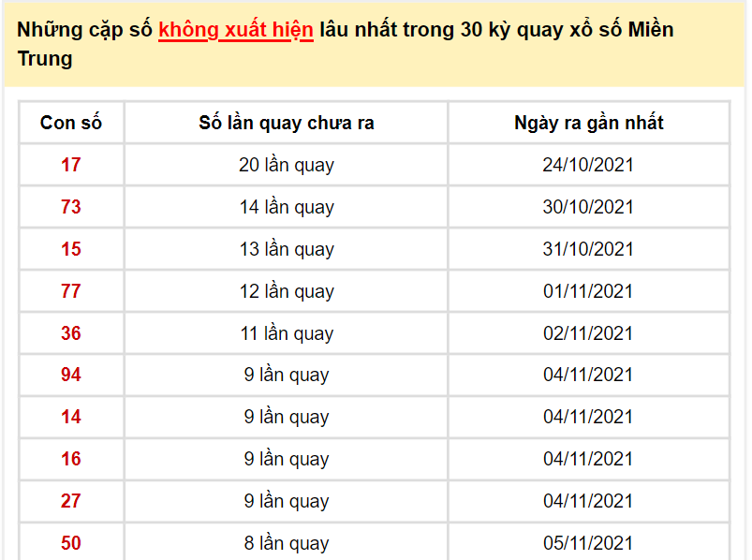Click the red number 94
The height and width of the screenshot is (560, 752).
[x=71, y=375]
